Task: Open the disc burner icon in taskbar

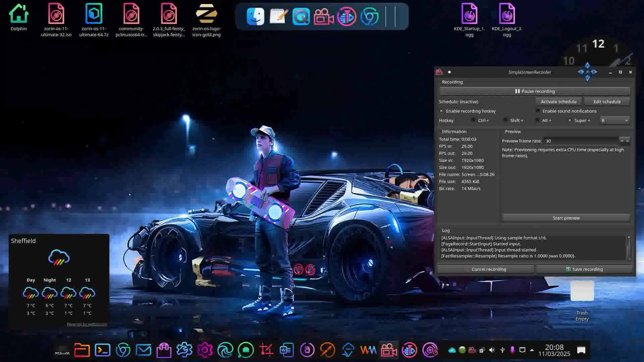Action: pyautogui.click(x=430, y=350)
